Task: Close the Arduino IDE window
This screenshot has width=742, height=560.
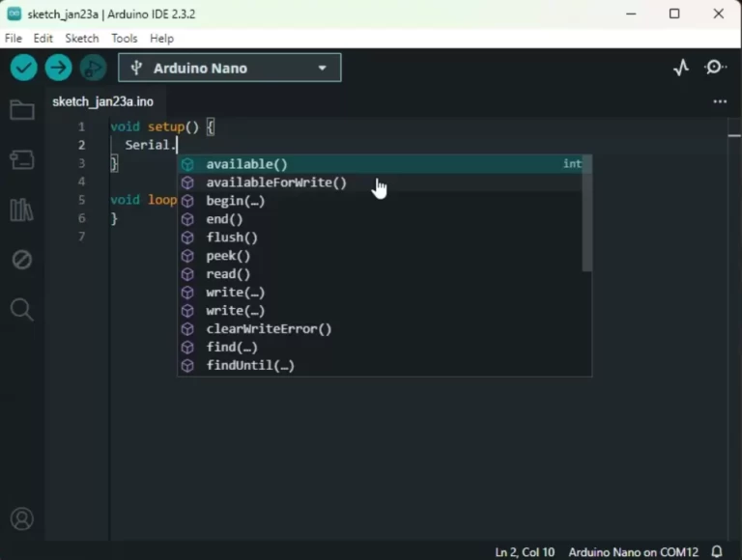Action: click(x=719, y=14)
